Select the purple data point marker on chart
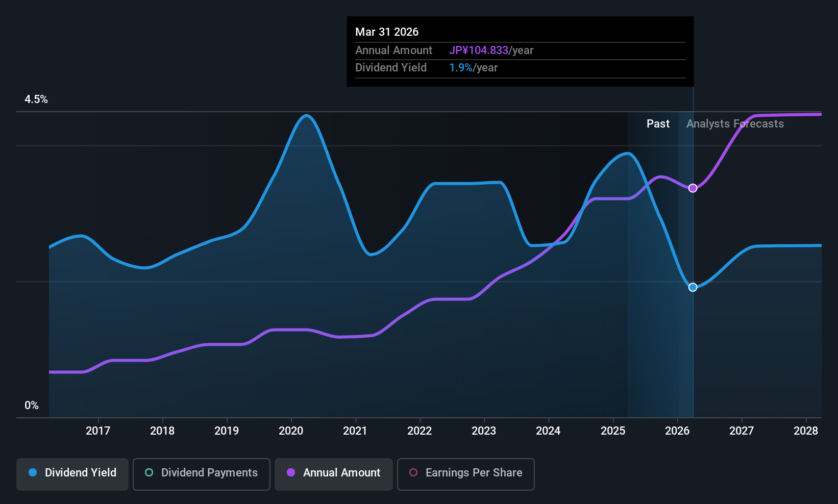Screen dimensions: 838x504 [x=693, y=188]
